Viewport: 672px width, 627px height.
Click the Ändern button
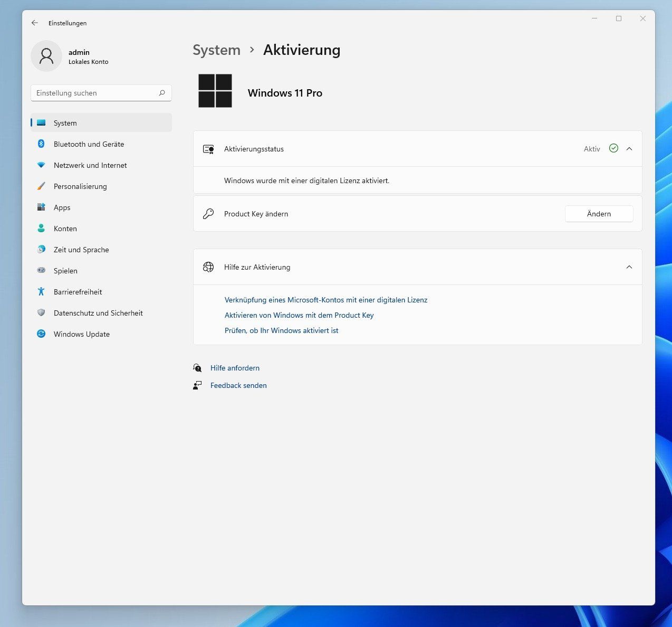[599, 214]
